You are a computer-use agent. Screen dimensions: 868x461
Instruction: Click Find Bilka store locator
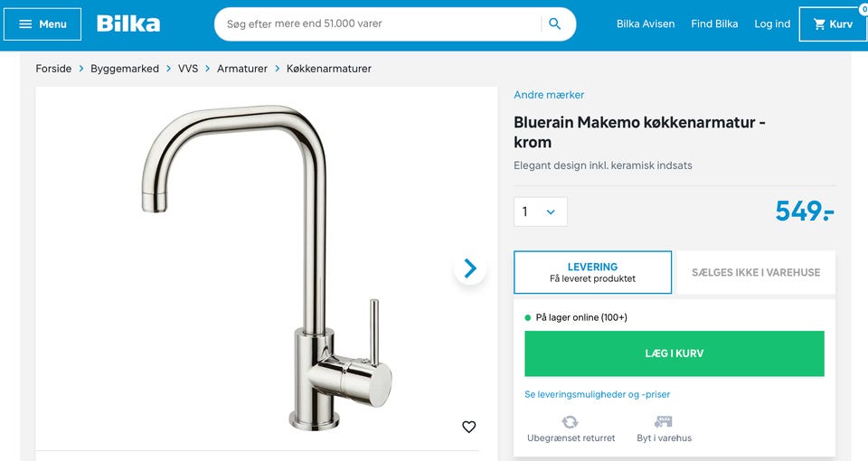click(714, 24)
